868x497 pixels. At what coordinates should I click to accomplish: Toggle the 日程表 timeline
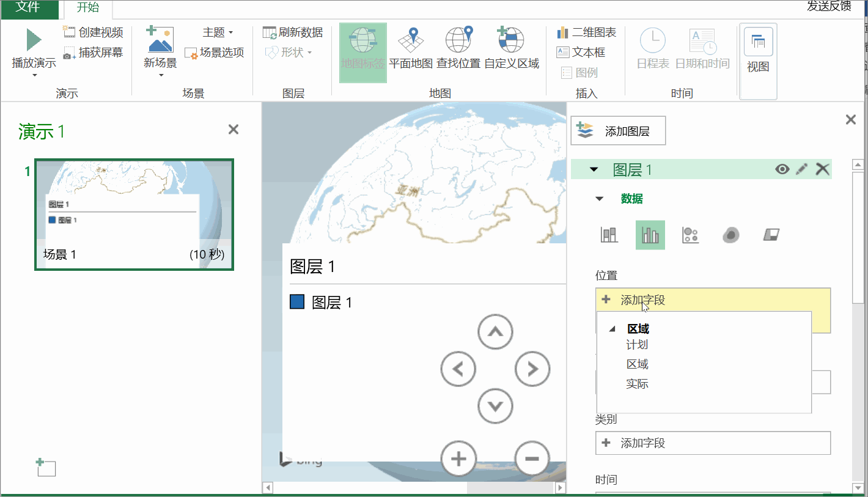pos(653,49)
